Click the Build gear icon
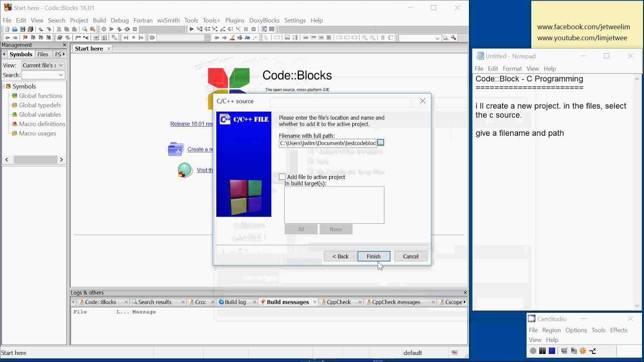 click(x=104, y=29)
